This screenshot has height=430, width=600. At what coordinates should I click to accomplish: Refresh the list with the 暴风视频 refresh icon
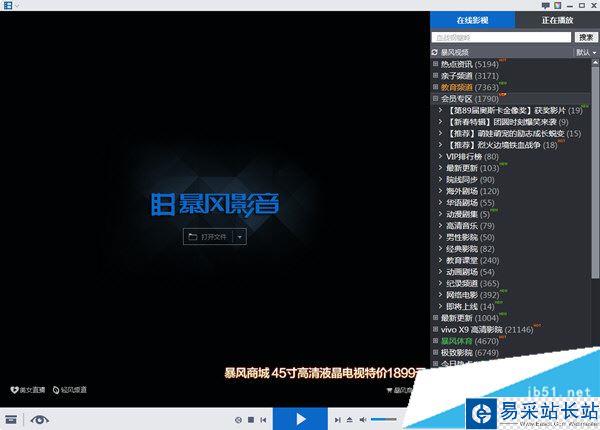(x=435, y=52)
